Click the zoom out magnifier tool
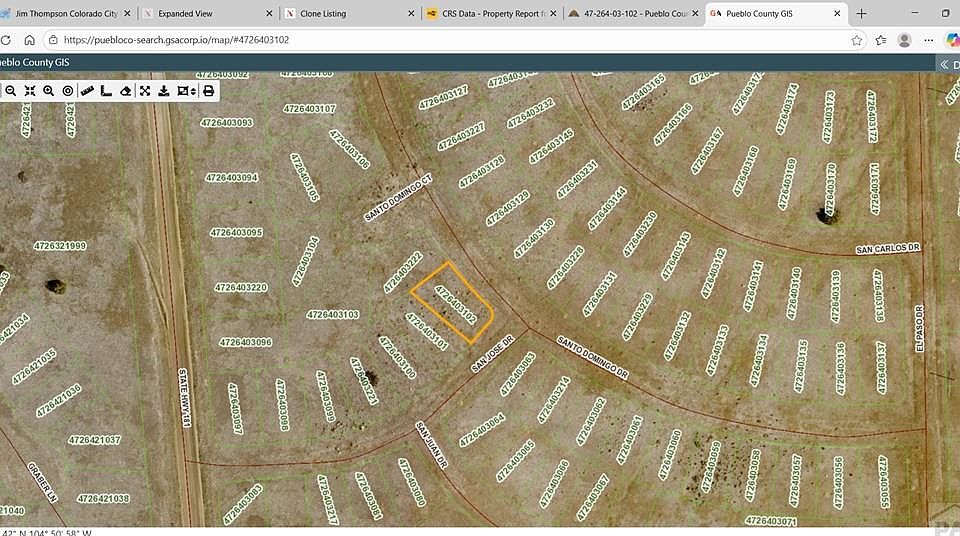Viewport: 960px width, 536px height. (10, 91)
